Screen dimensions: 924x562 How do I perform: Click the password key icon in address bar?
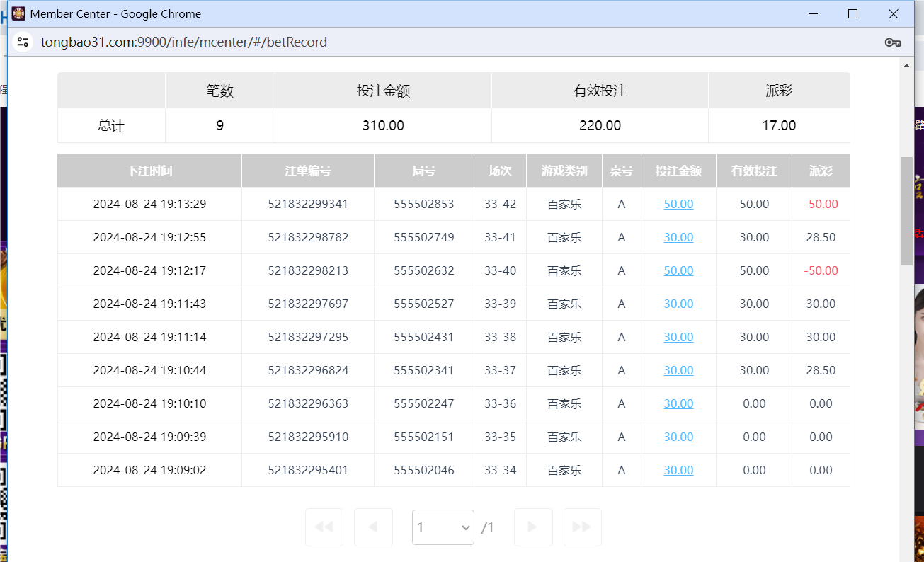click(x=891, y=42)
